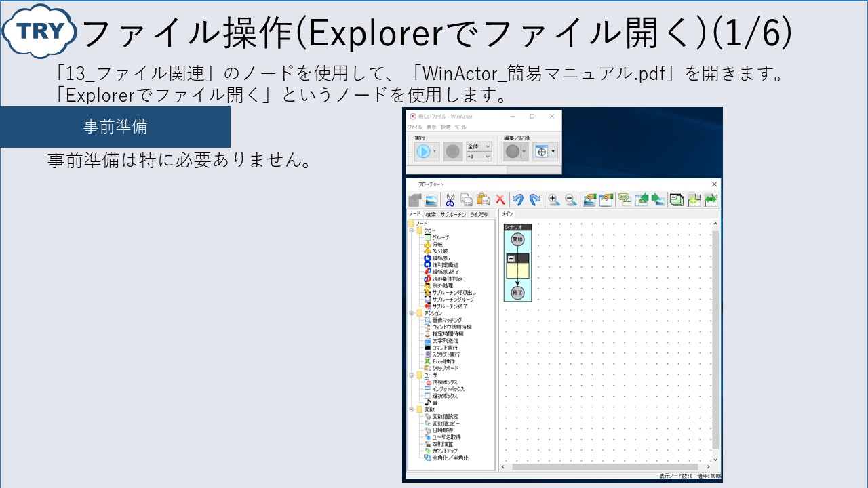868x488 pixels.
Task: Click the blue undo arrow
Action: tap(518, 199)
